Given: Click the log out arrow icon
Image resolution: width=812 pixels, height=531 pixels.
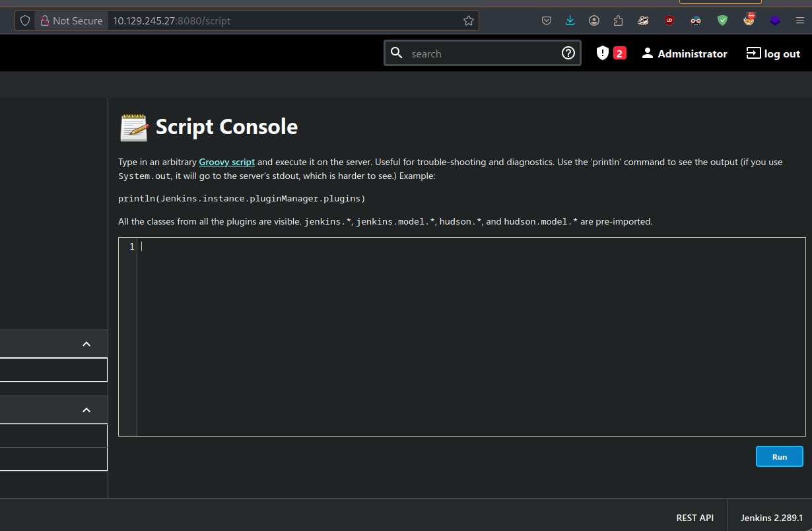Looking at the screenshot, I should tap(753, 53).
